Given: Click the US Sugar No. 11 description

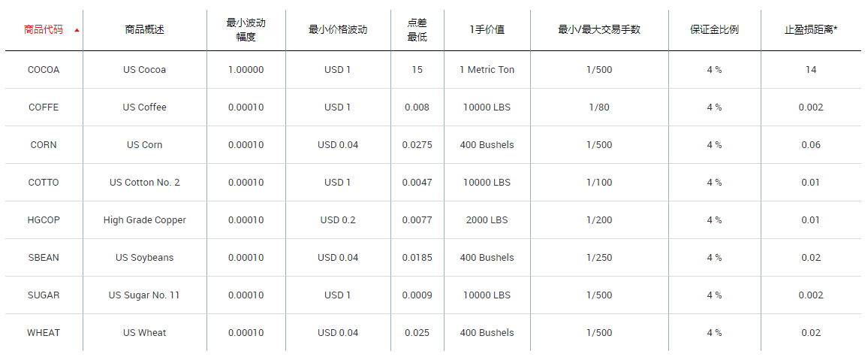Looking at the screenshot, I should point(145,295).
